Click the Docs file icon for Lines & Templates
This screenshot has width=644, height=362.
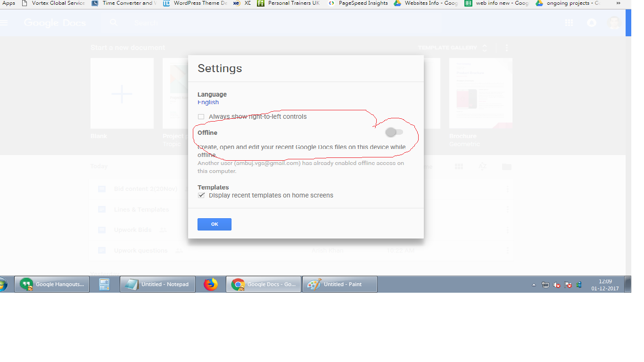click(x=102, y=209)
